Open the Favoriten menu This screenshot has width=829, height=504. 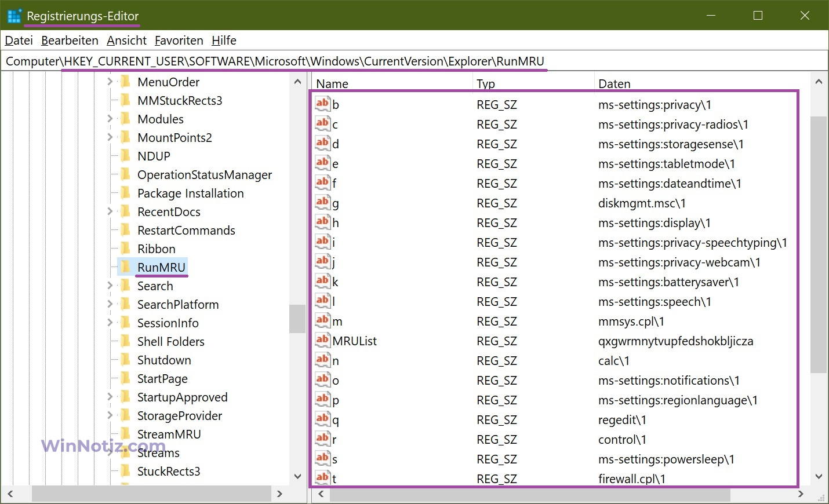click(x=179, y=40)
